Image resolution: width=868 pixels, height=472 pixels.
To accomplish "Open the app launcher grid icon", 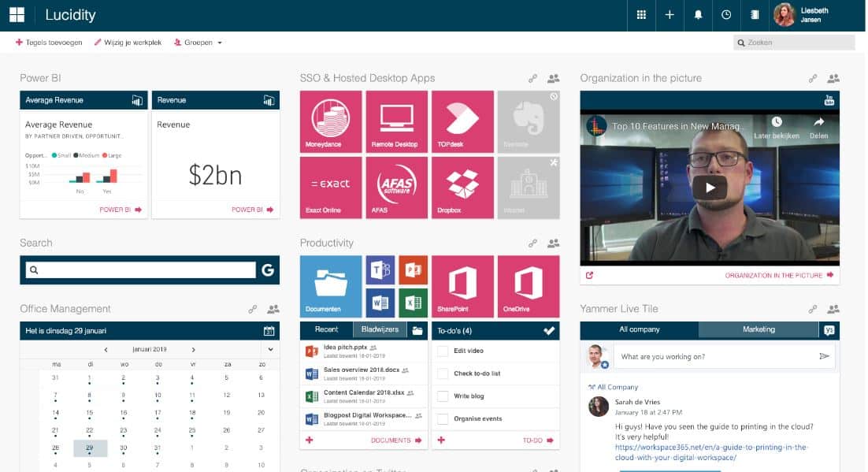I will 641,15.
